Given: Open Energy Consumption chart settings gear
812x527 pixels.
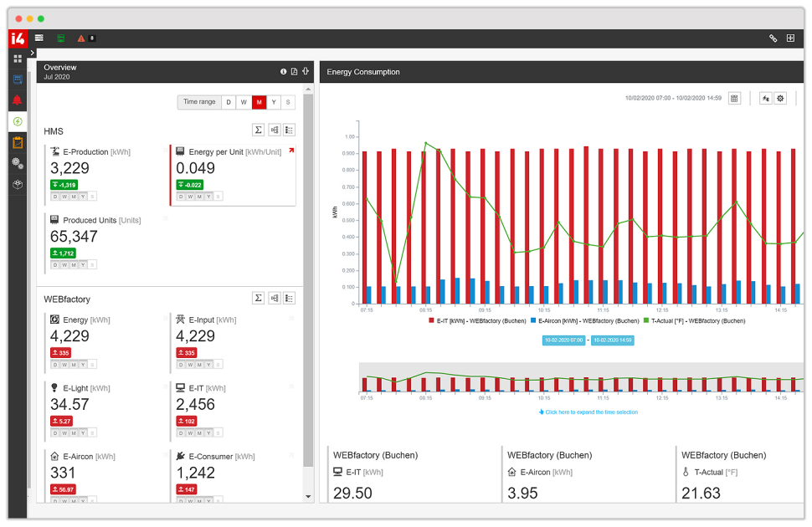Looking at the screenshot, I should (780, 98).
